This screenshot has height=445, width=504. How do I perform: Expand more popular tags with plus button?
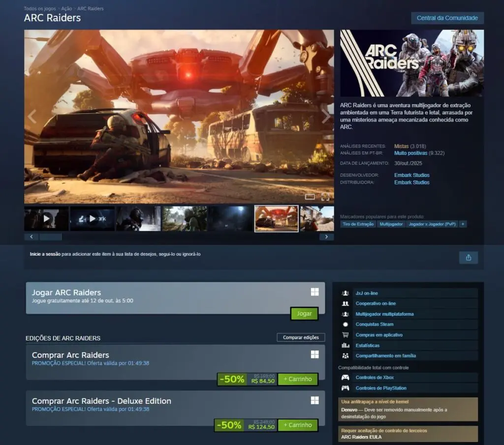(463, 224)
